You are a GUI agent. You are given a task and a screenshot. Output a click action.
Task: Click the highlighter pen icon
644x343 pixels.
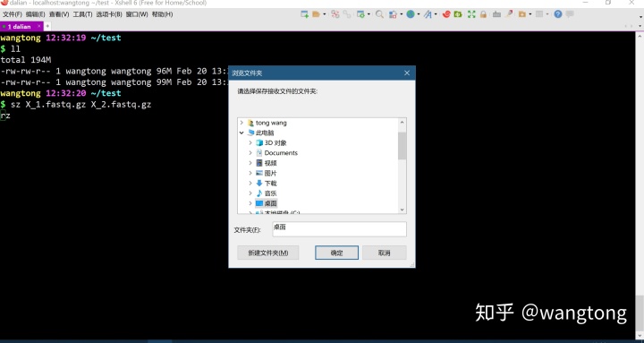[509, 14]
